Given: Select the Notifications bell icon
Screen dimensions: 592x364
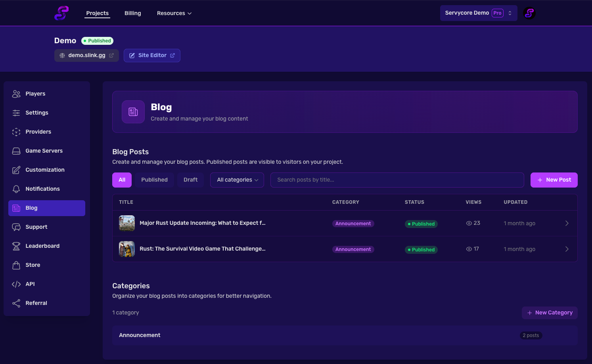Looking at the screenshot, I should click(x=16, y=189).
